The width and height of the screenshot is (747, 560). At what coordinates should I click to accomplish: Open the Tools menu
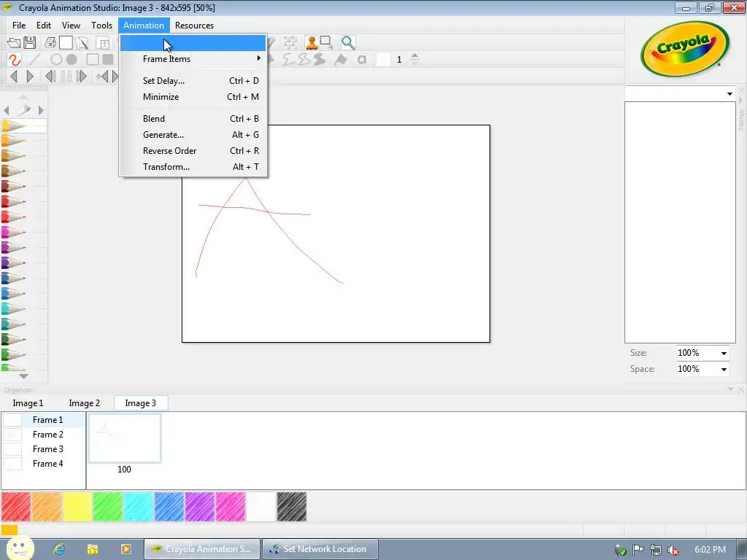click(x=101, y=26)
